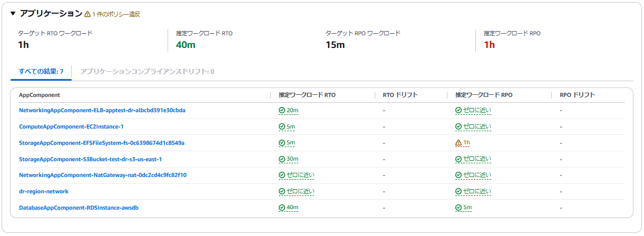Image resolution: width=644 pixels, height=236 pixels.
Task: Open ComputeAppComponent-EC2Instance-1 link
Action: coord(71,127)
